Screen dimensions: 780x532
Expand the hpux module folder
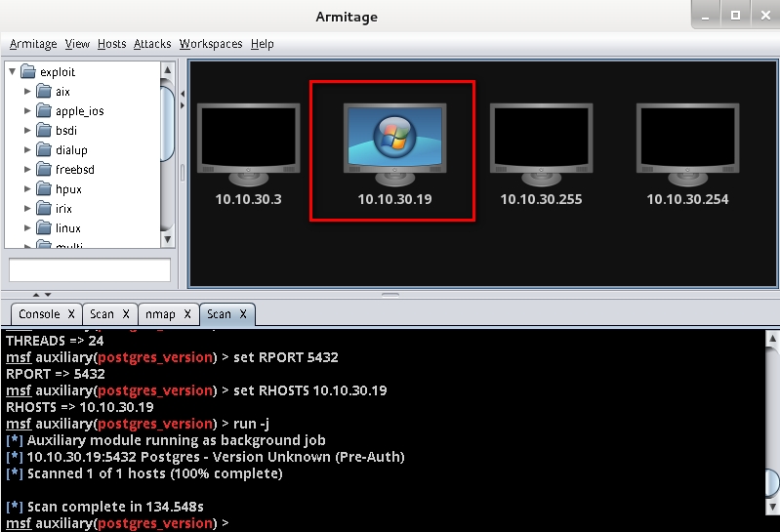27,189
